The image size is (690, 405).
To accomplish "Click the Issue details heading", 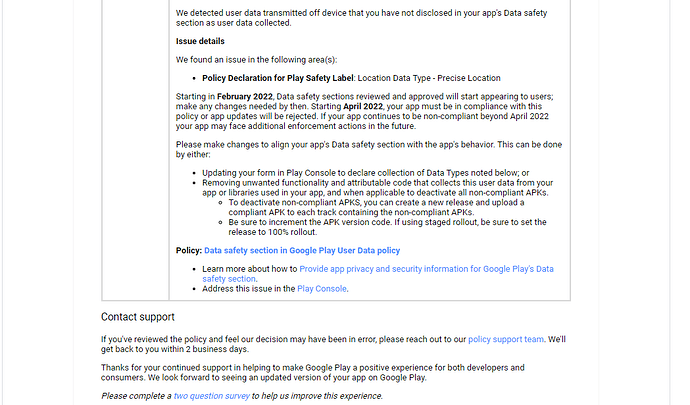I will (x=200, y=41).
